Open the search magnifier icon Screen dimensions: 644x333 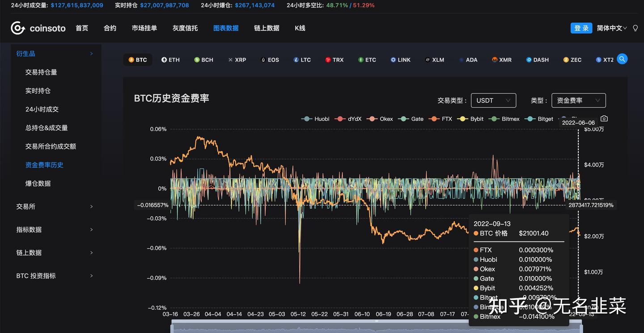pos(622,59)
